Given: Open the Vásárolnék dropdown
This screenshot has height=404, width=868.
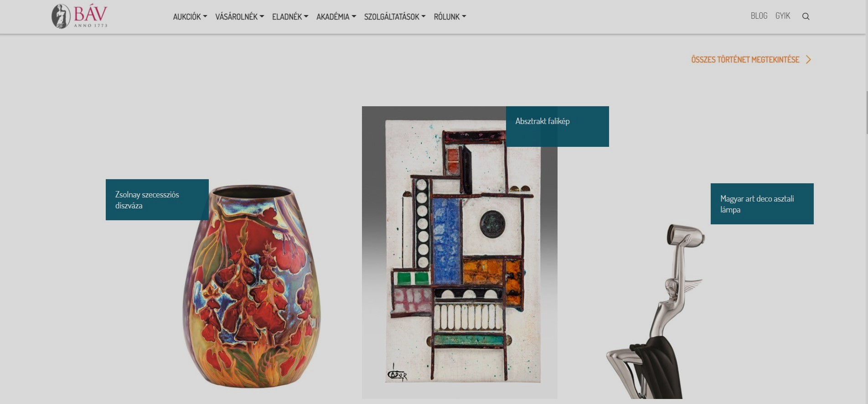Looking at the screenshot, I should coord(240,16).
